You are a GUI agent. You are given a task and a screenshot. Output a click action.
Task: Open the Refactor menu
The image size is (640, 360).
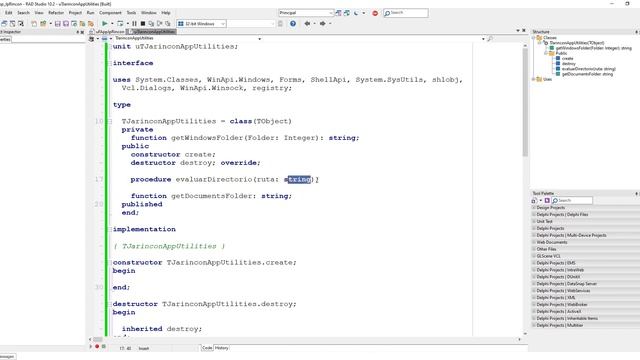pos(56,13)
